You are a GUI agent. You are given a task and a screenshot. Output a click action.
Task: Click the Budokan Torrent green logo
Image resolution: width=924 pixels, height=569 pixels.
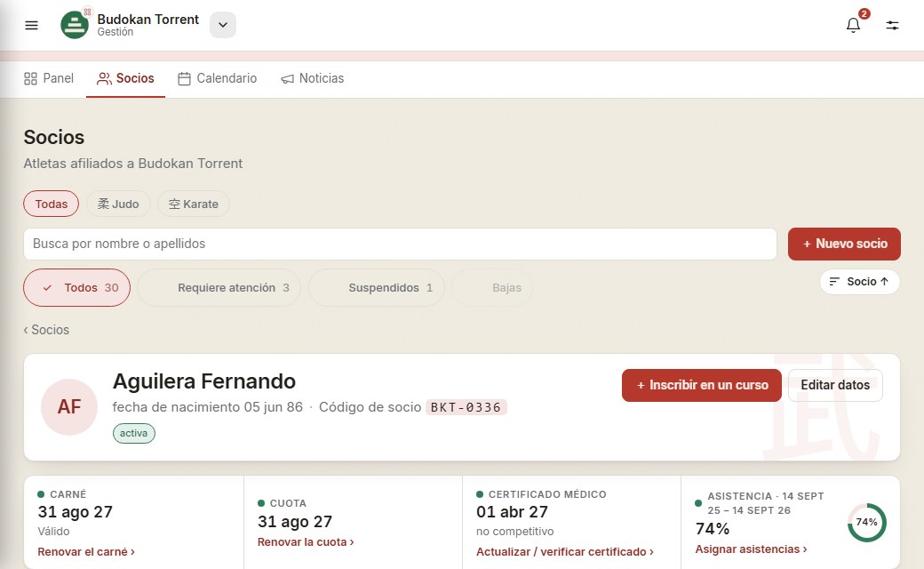(x=75, y=25)
